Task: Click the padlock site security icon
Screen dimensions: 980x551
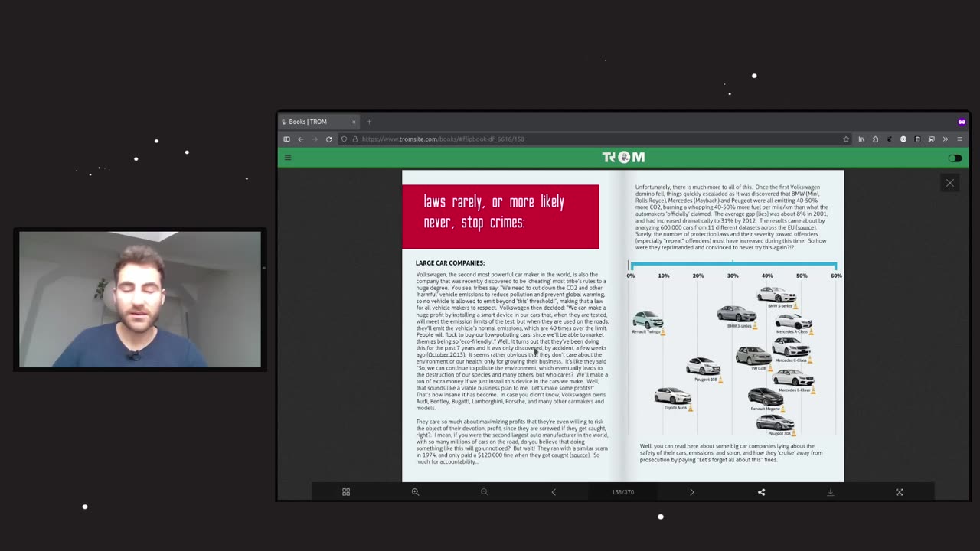Action: (354, 139)
